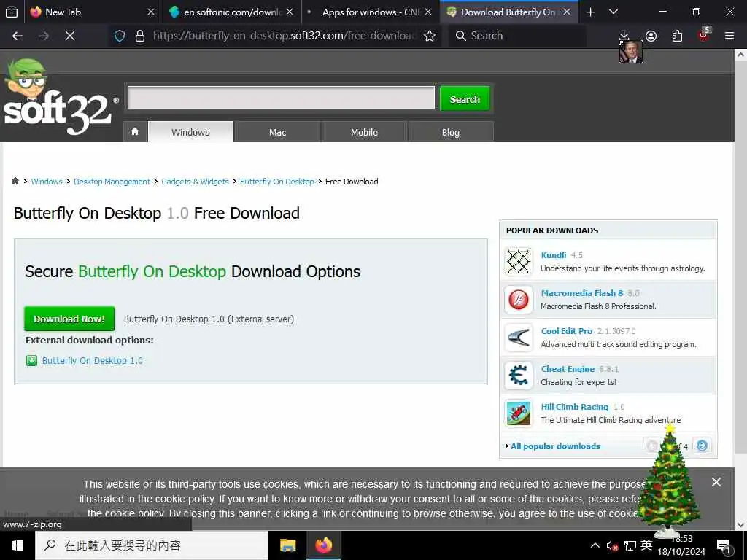The image size is (747, 560).
Task: Dismiss the cookie banner
Action: (716, 482)
